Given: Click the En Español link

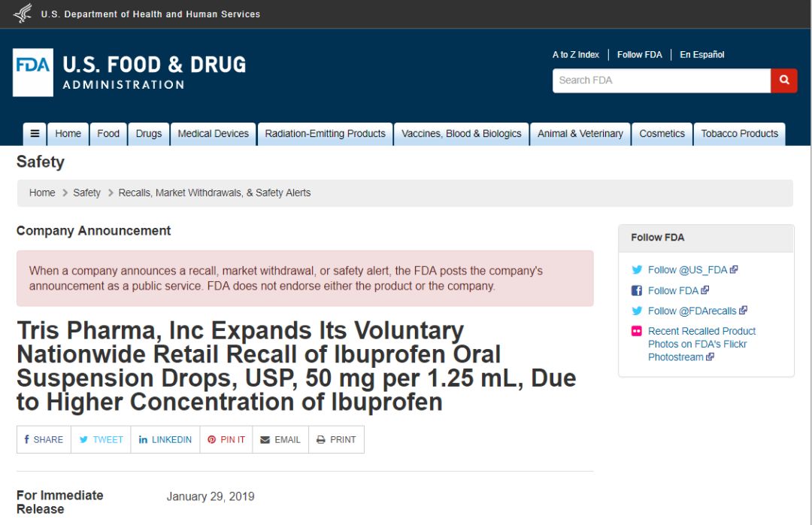Looking at the screenshot, I should tap(701, 54).
